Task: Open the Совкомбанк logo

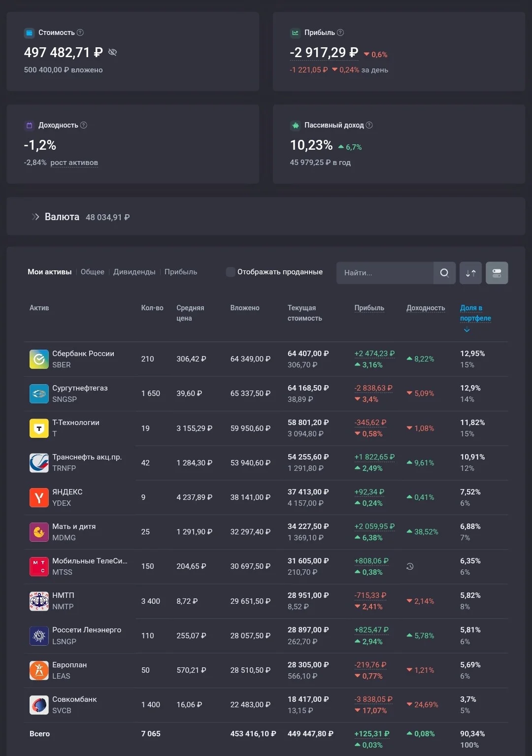Action: point(39,705)
